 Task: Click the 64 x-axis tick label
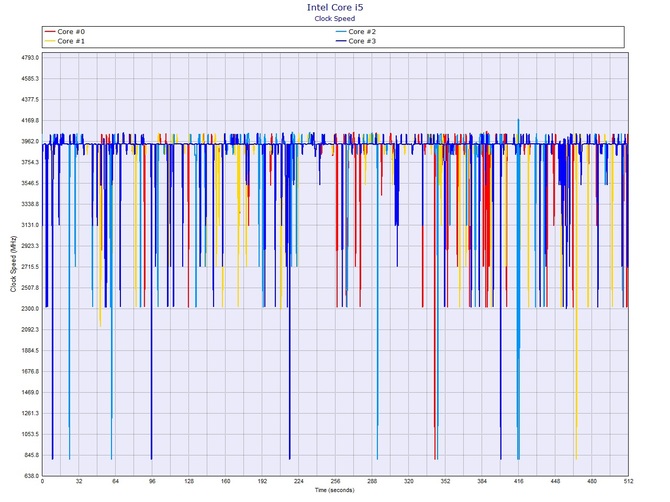pos(115,481)
